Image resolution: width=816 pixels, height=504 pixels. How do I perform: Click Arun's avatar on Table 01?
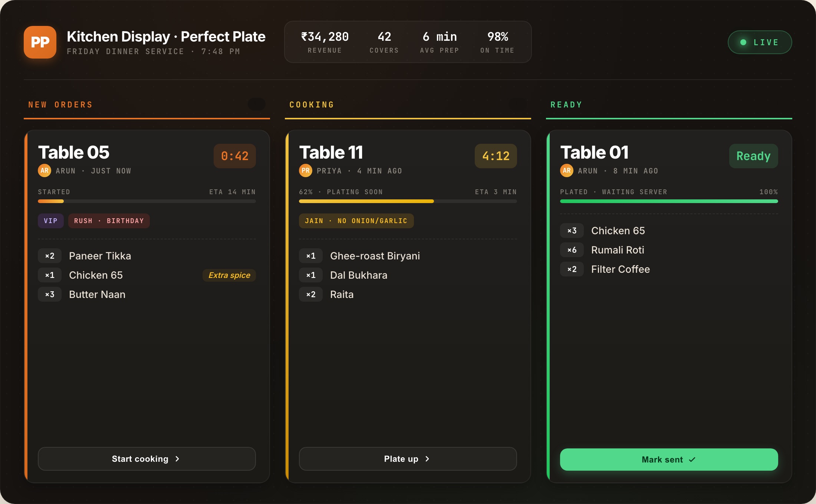pos(567,170)
